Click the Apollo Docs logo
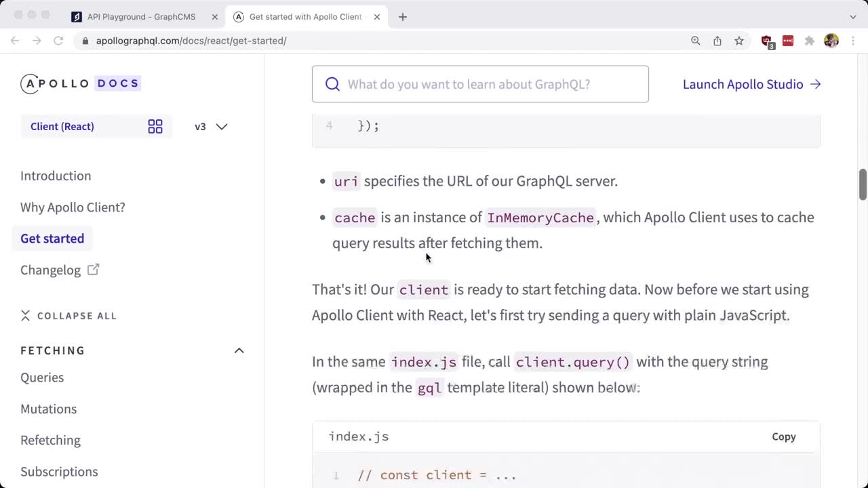This screenshot has width=868, height=488. click(x=80, y=83)
